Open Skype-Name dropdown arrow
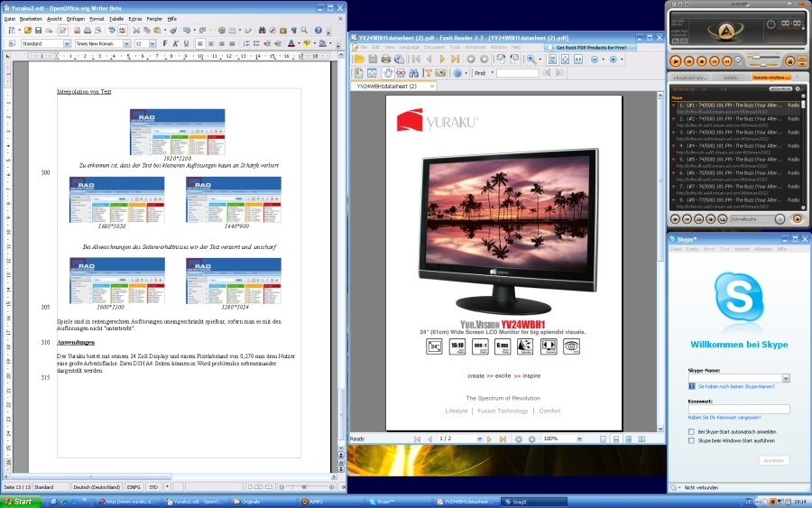The height and width of the screenshot is (508, 812). [786, 378]
